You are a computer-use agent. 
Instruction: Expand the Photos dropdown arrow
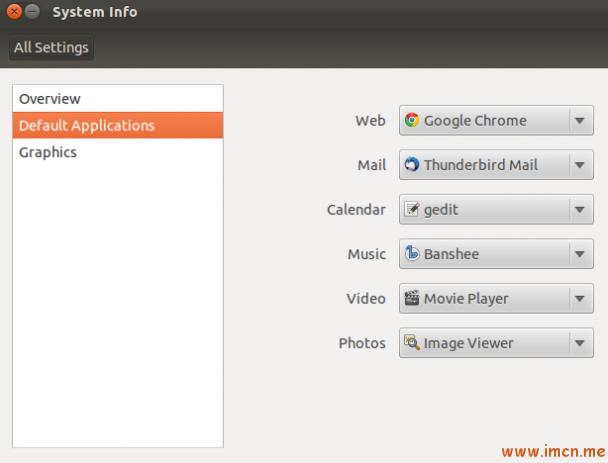[580, 343]
